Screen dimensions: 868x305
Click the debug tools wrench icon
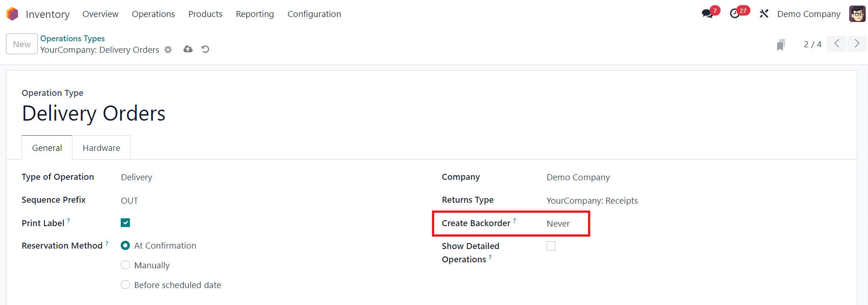(x=764, y=14)
